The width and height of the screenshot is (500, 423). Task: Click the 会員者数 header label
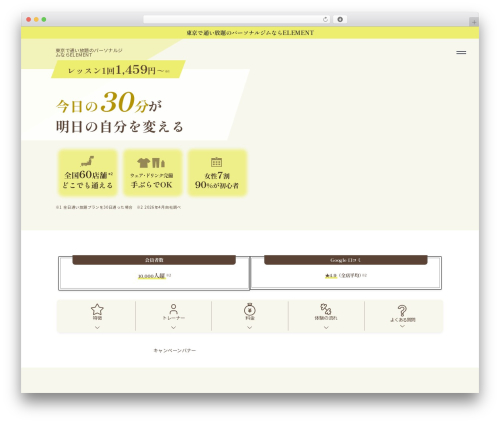click(154, 260)
